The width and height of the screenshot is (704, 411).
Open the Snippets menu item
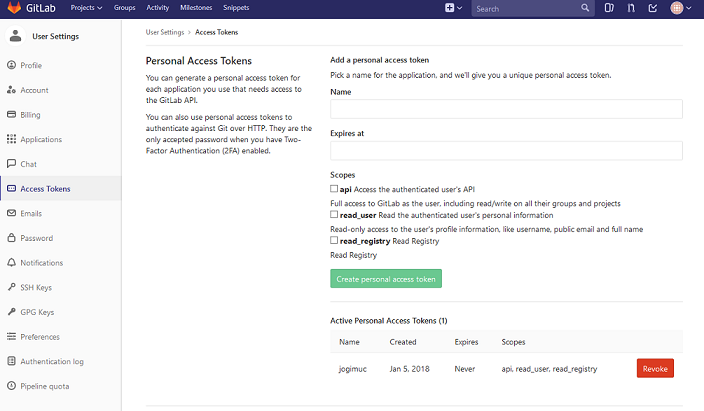pyautogui.click(x=237, y=8)
